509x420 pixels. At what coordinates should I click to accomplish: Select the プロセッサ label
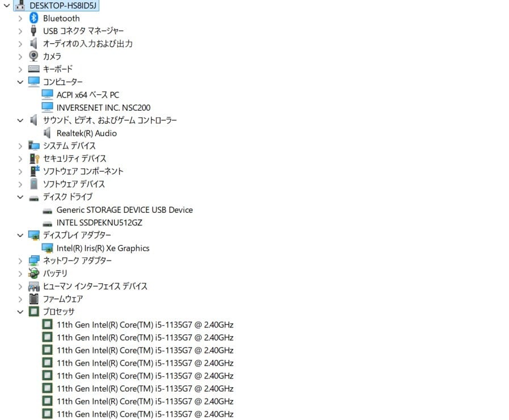[59, 312]
